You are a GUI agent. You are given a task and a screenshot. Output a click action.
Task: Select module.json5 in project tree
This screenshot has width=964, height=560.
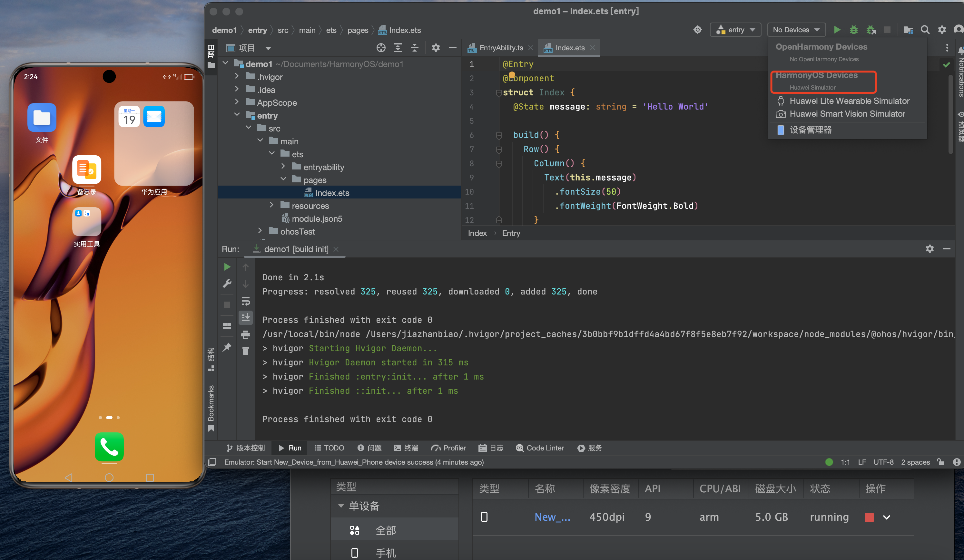(317, 219)
